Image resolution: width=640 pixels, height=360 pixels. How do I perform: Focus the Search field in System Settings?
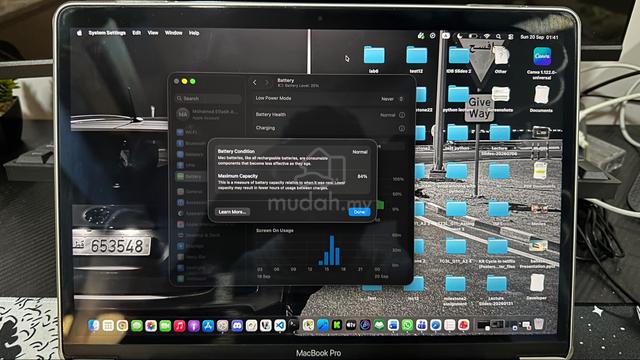(209, 98)
